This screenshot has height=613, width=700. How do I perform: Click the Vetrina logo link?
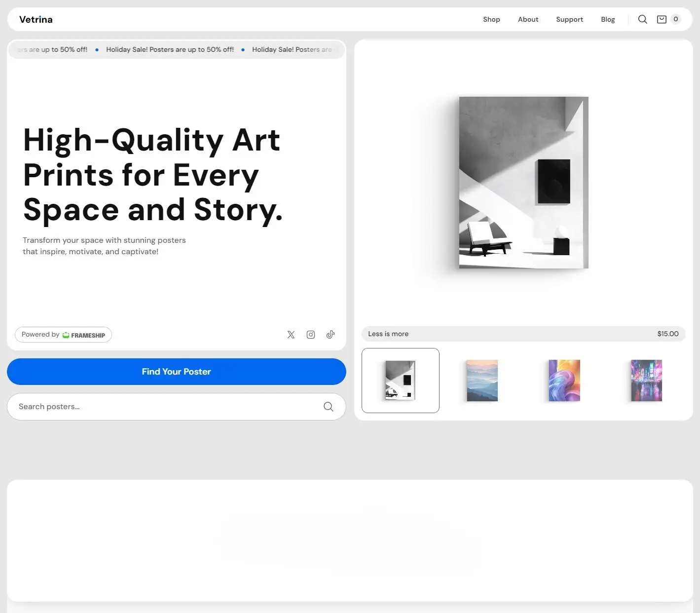(36, 19)
